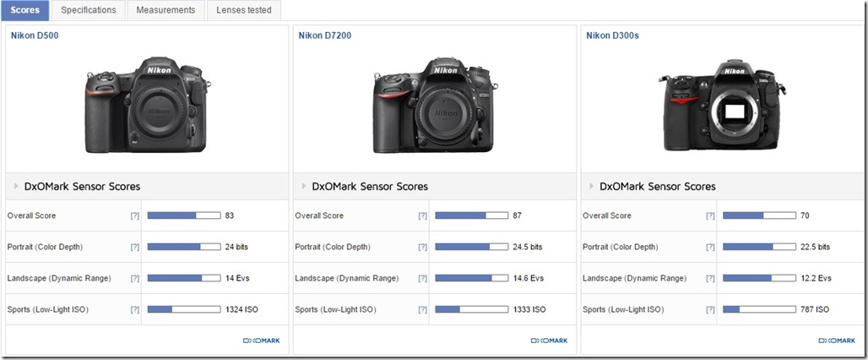
Task: Click the help icon beside Nikon D500 Overall Score
Action: (x=134, y=215)
